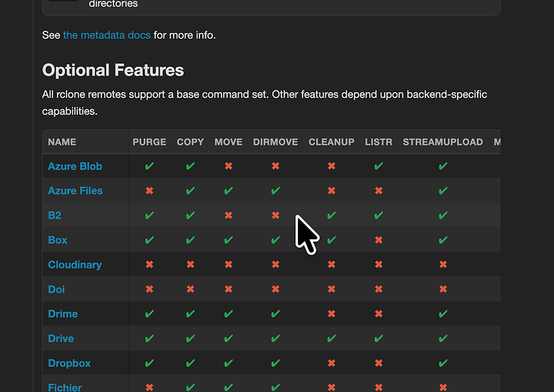Open the Dropbox backend link
Viewport: 554px width, 392px height.
70,363
